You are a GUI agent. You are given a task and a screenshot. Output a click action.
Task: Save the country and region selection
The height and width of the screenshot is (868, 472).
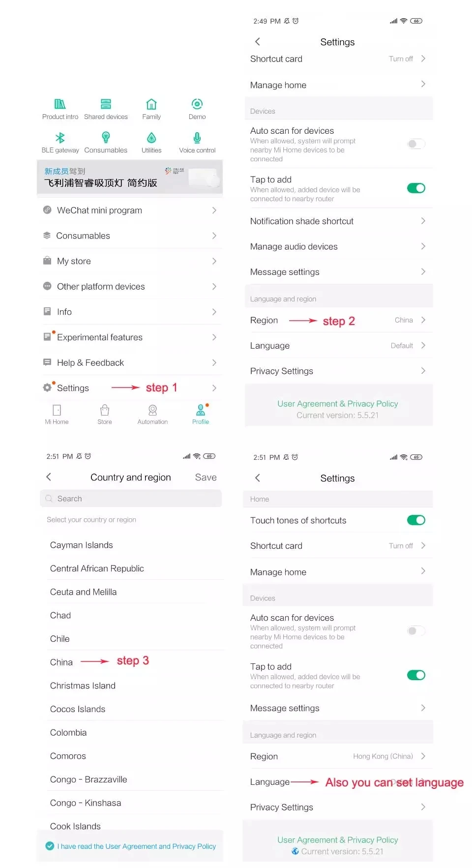(x=206, y=477)
